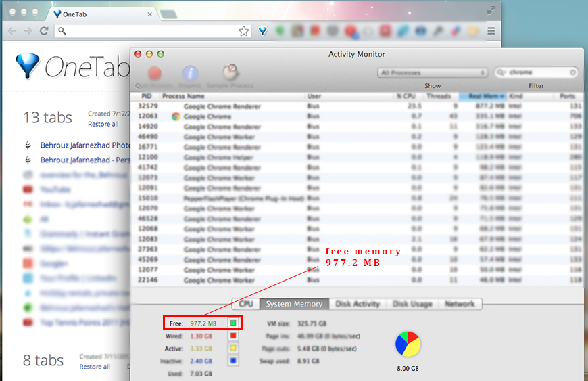This screenshot has width=588, height=381.
Task: Click the Wired 1.30 GB value
Action: tap(201, 336)
